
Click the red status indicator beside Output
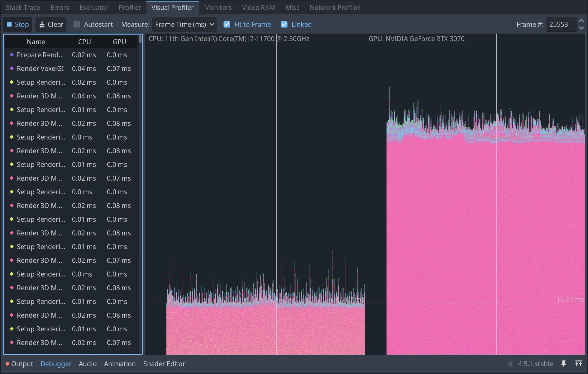pyautogui.click(x=7, y=363)
